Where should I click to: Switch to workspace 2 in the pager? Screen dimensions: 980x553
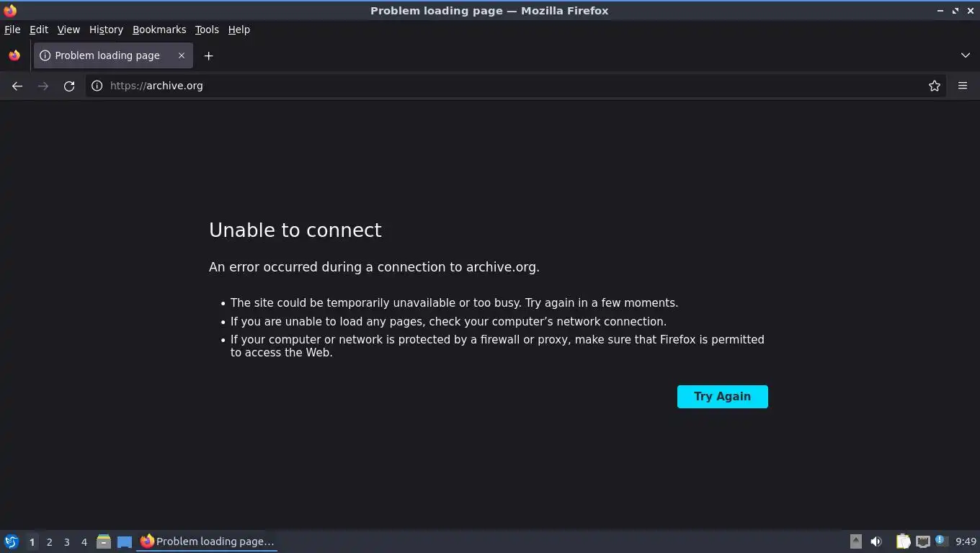point(49,542)
